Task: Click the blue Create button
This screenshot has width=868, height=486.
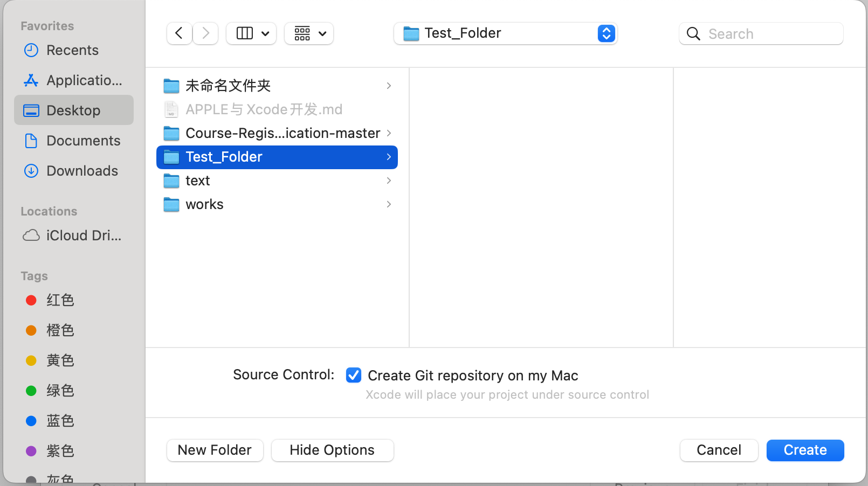Action: 805,450
